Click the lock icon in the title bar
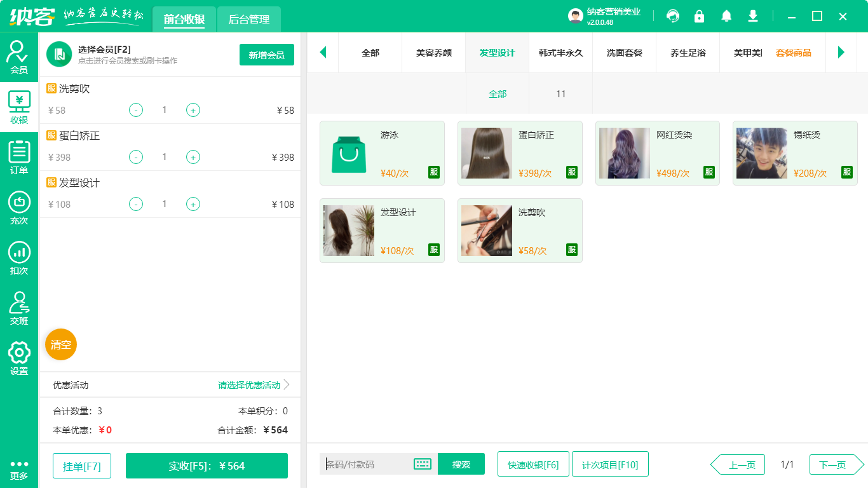This screenshot has width=868, height=488. click(x=699, y=16)
